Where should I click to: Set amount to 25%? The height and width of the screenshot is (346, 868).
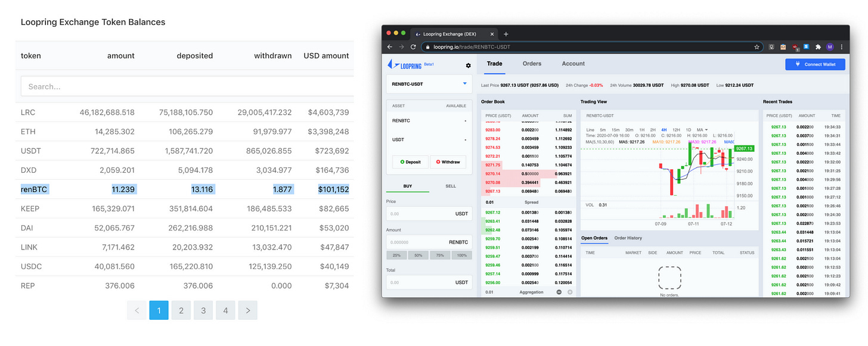pos(396,255)
